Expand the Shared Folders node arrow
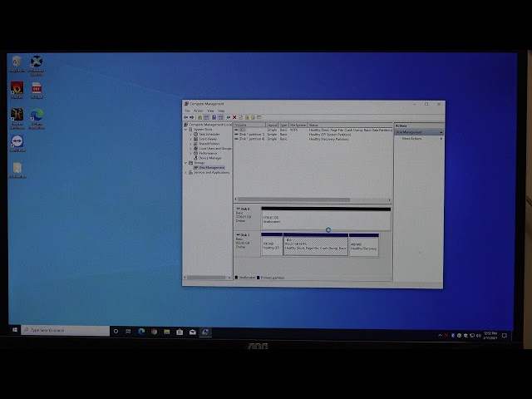The width and height of the screenshot is (532, 399). tap(190, 144)
